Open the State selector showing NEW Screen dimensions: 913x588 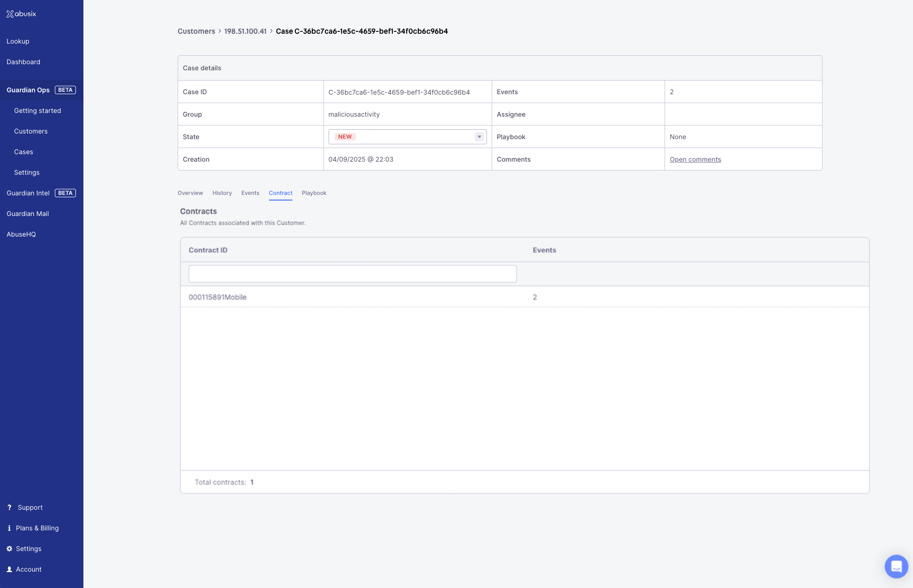(x=407, y=137)
